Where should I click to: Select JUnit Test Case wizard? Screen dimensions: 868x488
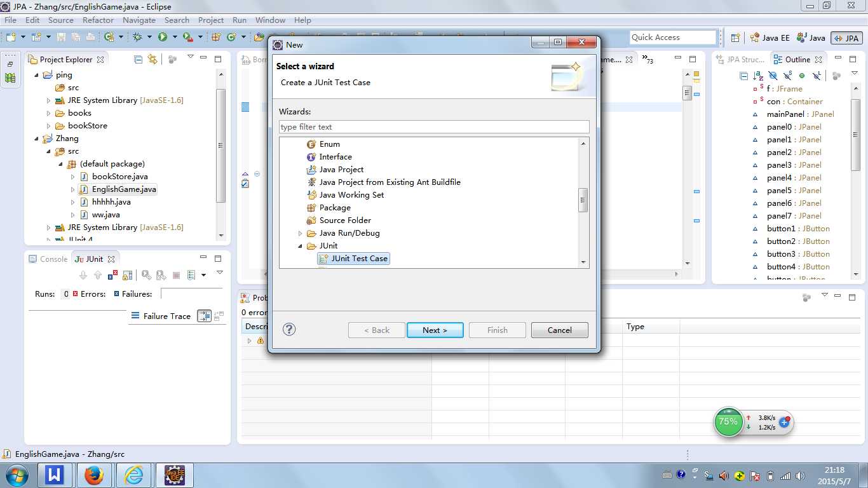pos(353,259)
